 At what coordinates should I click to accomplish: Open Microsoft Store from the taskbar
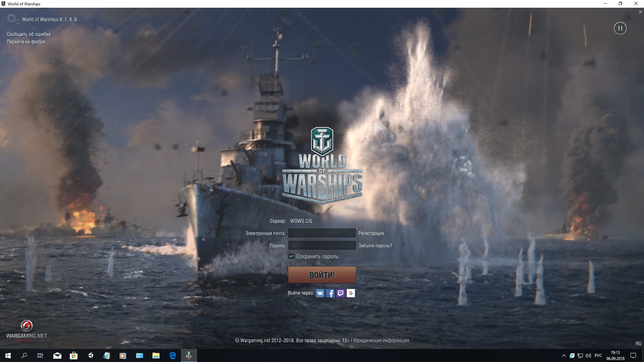73,356
